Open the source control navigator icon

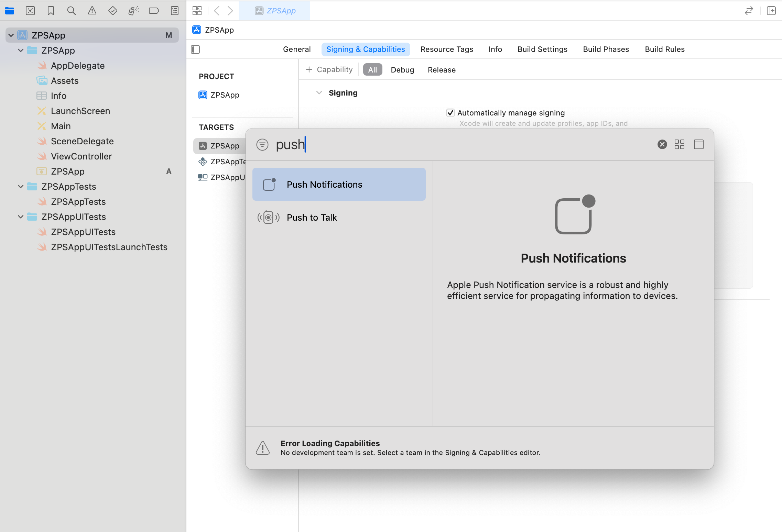pyautogui.click(x=30, y=11)
